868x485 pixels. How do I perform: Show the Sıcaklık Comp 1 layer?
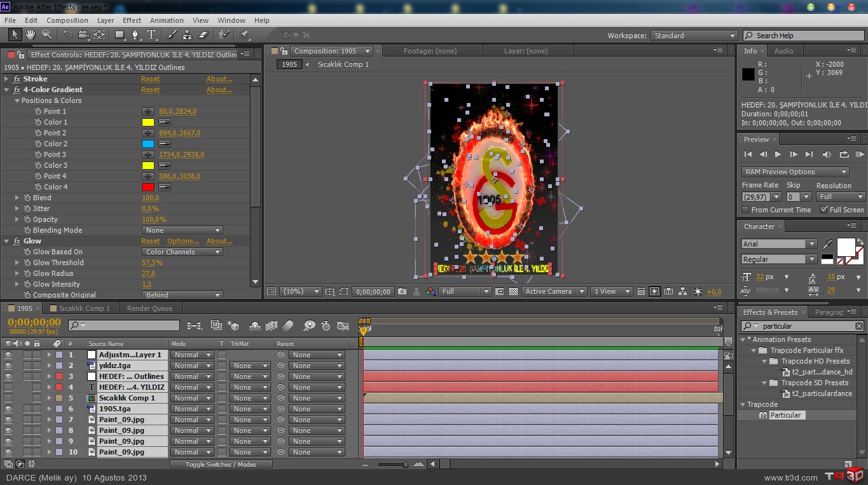[8, 399]
